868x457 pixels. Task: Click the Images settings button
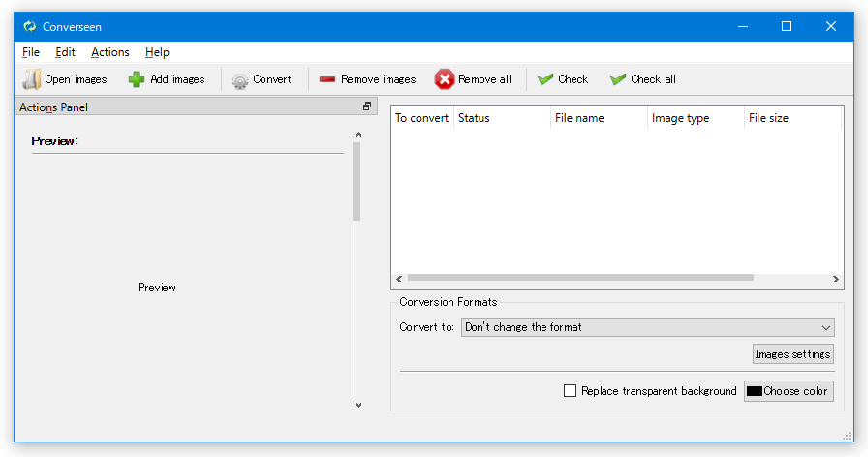[792, 354]
